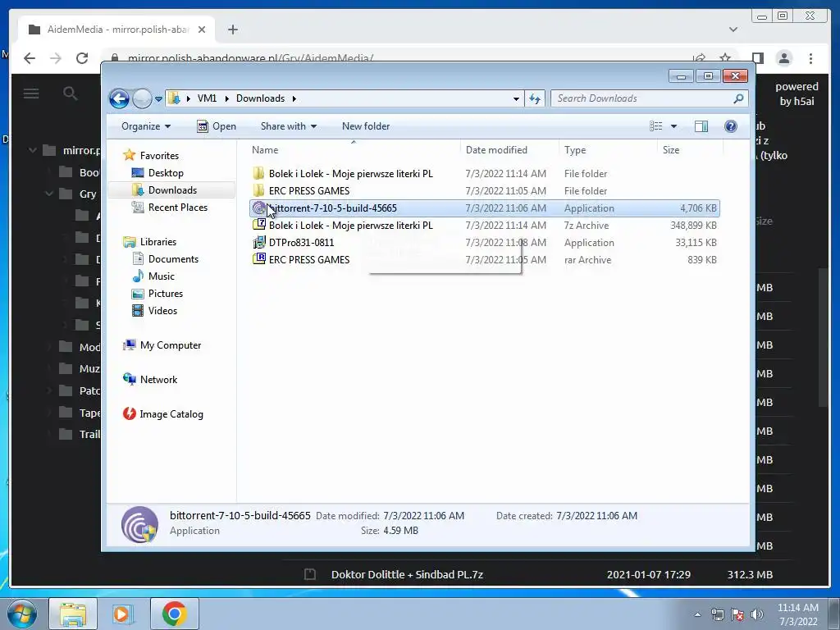Select the AidemMedia tab in Chrome
The image size is (840, 630).
click(116, 30)
